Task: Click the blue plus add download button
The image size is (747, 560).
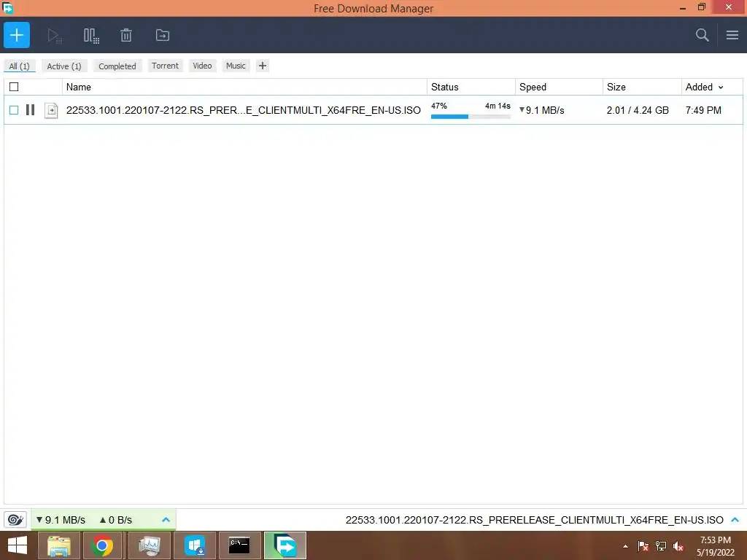Action: click(x=17, y=35)
